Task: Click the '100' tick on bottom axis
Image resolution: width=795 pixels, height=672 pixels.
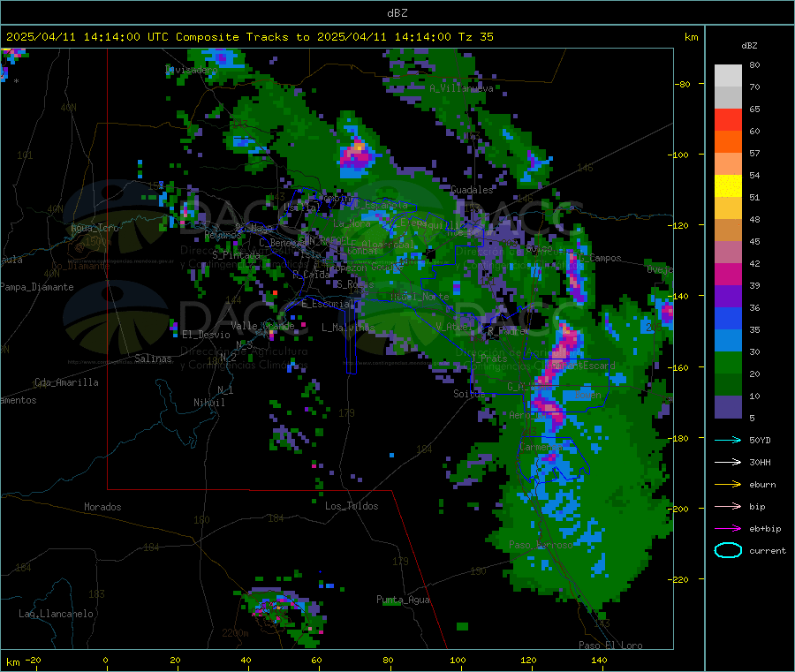Action: point(458,660)
